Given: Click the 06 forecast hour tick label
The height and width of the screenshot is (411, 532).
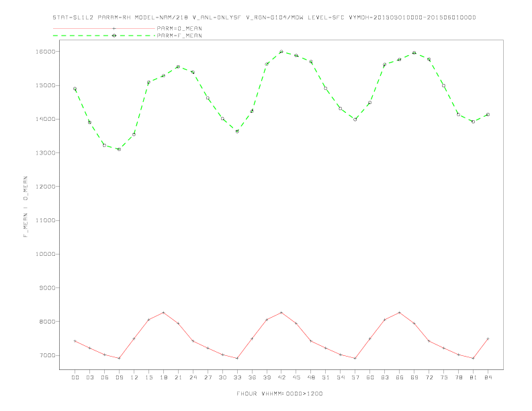Looking at the screenshot, I should (x=105, y=377).
